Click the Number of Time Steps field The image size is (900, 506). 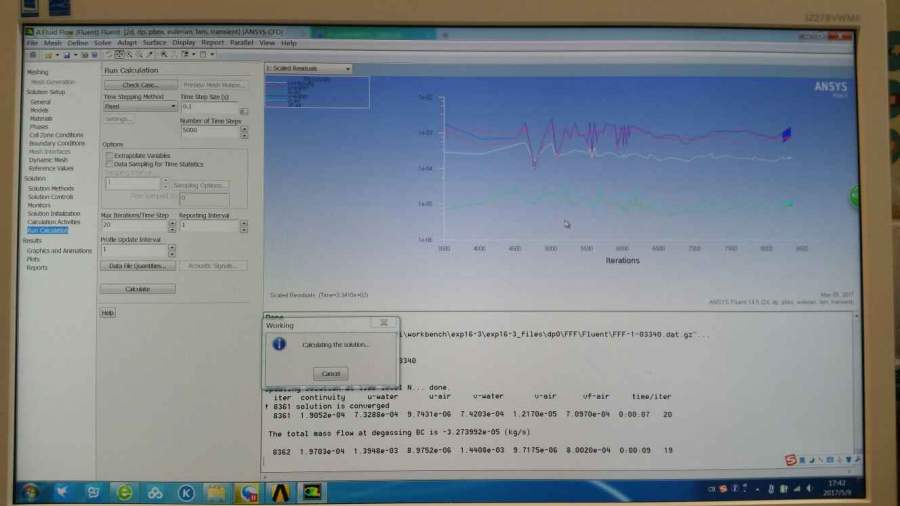click(210, 131)
